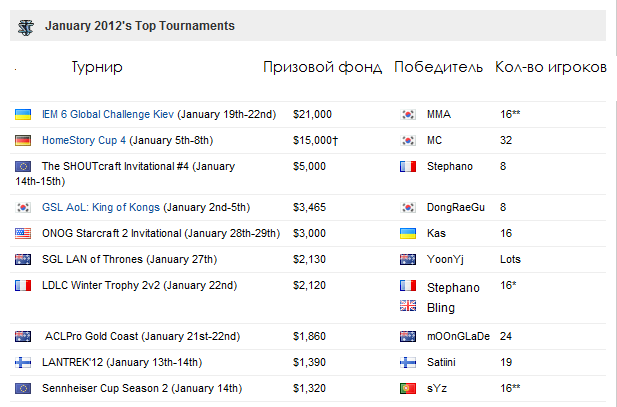The image size is (617, 407).
Task: Click the UK flag next to Bling
Action: coord(408,306)
